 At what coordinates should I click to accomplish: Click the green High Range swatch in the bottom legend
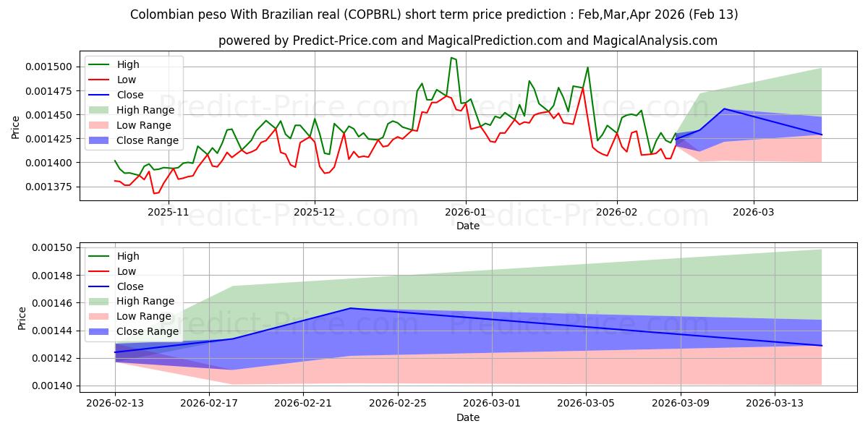click(x=100, y=301)
